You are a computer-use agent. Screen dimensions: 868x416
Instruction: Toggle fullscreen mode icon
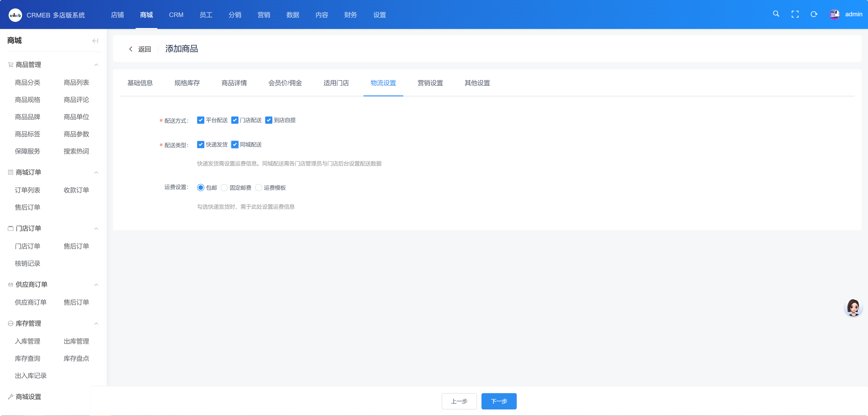pyautogui.click(x=795, y=14)
